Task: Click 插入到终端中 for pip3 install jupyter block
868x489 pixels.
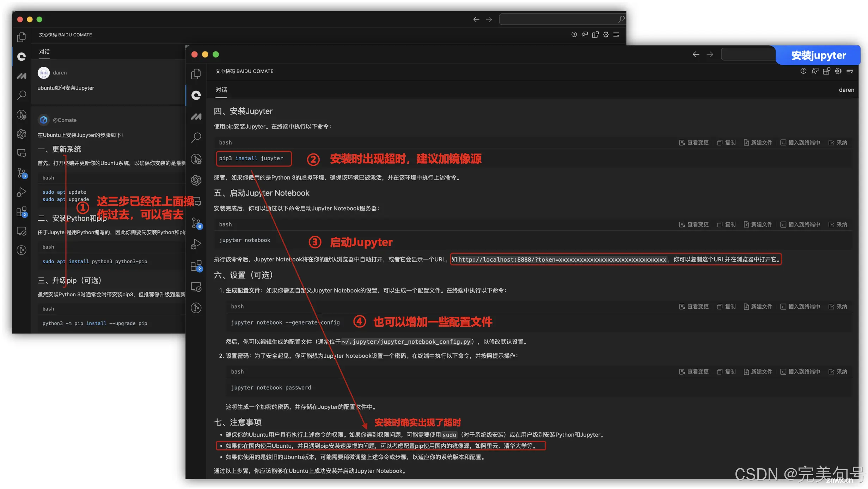Action: click(x=800, y=143)
